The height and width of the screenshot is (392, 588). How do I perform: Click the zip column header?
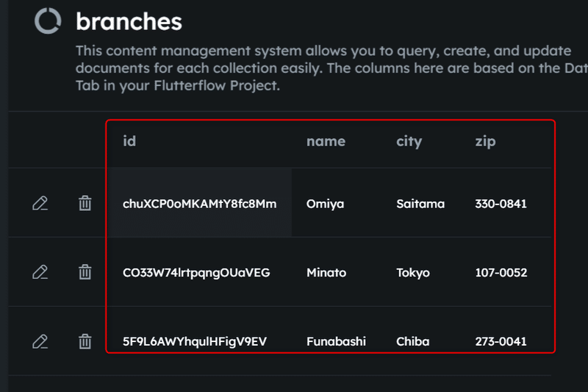485,142
